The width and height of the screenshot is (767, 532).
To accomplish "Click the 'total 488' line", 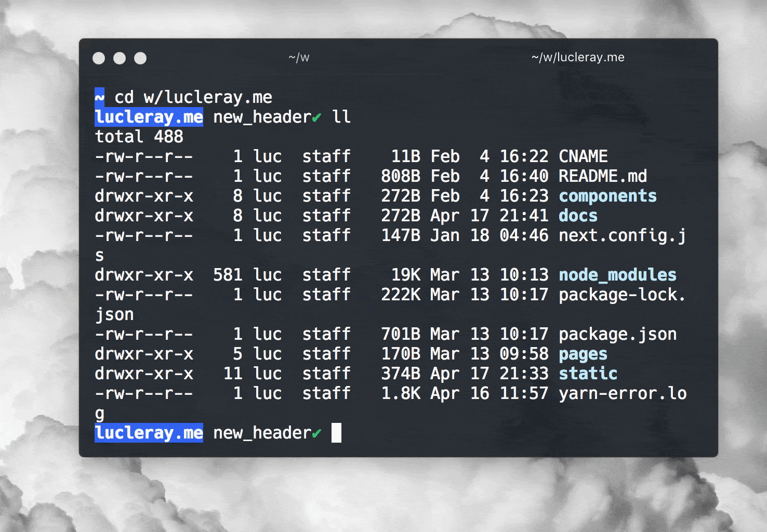I will click(139, 137).
